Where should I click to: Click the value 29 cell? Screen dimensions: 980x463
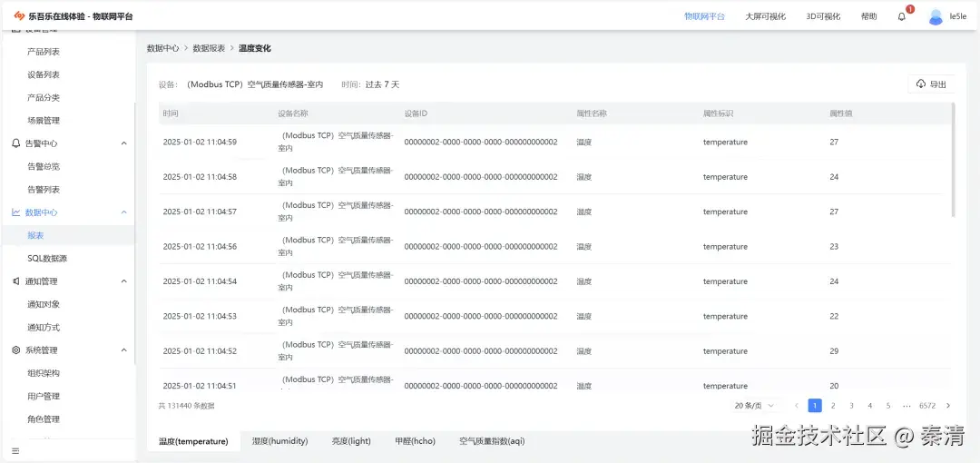click(834, 351)
